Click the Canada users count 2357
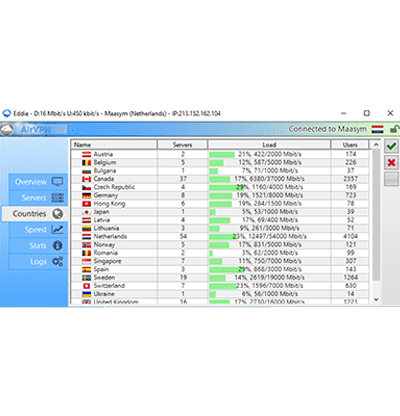 pyautogui.click(x=350, y=179)
